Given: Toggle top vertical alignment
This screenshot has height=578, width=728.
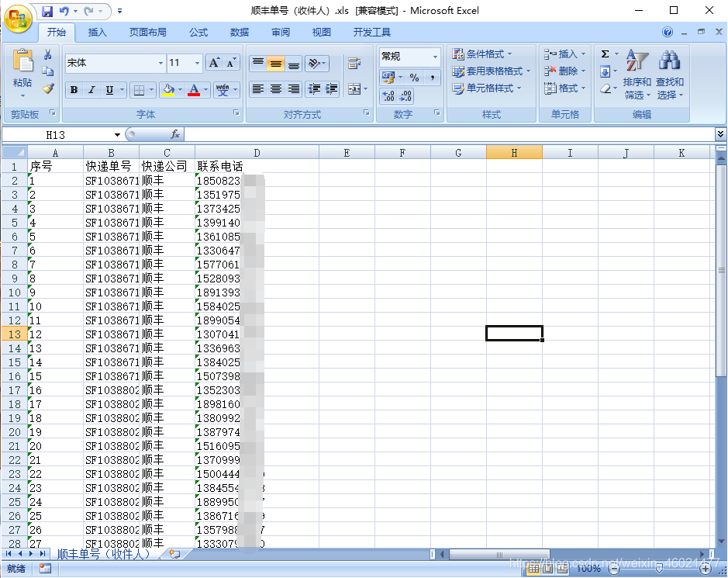Looking at the screenshot, I should [x=258, y=64].
